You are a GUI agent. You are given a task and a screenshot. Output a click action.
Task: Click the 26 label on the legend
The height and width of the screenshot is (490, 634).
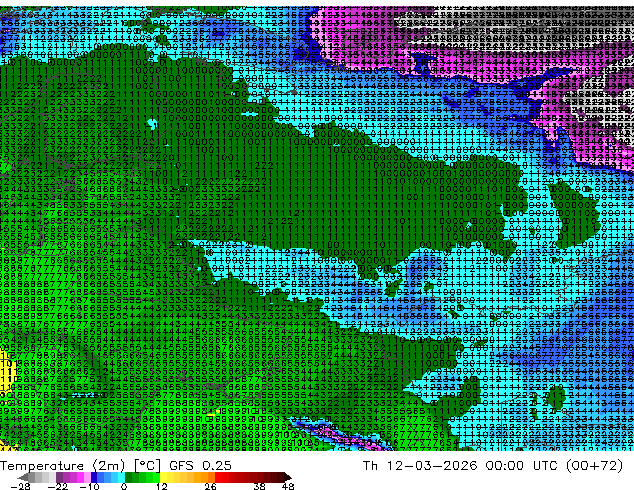210,486
